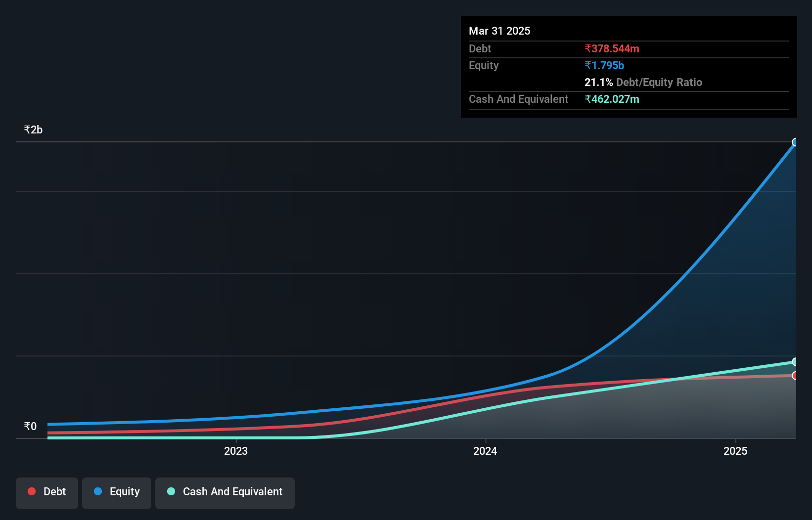Click the blue Equity endpoint marker

click(x=795, y=142)
